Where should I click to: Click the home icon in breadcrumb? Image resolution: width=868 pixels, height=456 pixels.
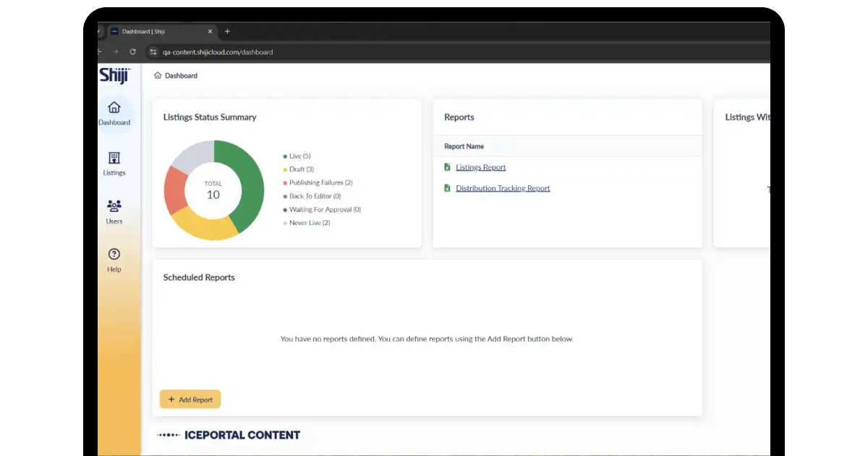click(158, 75)
